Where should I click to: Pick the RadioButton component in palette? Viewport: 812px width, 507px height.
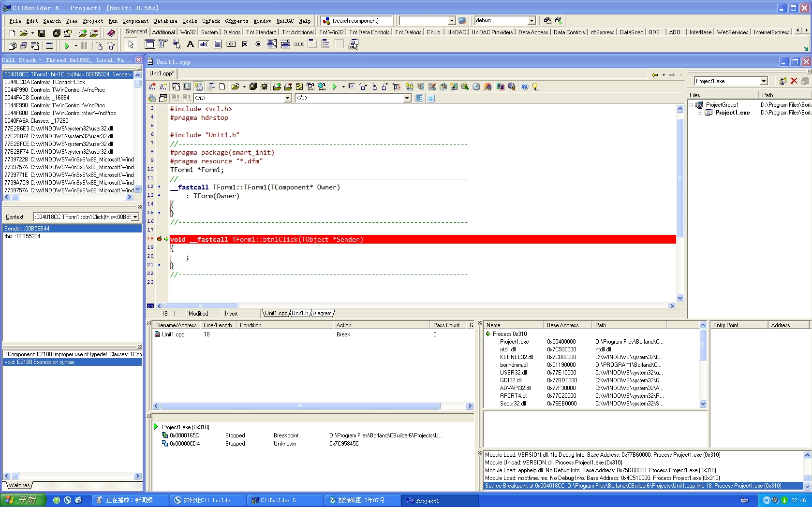[x=258, y=44]
